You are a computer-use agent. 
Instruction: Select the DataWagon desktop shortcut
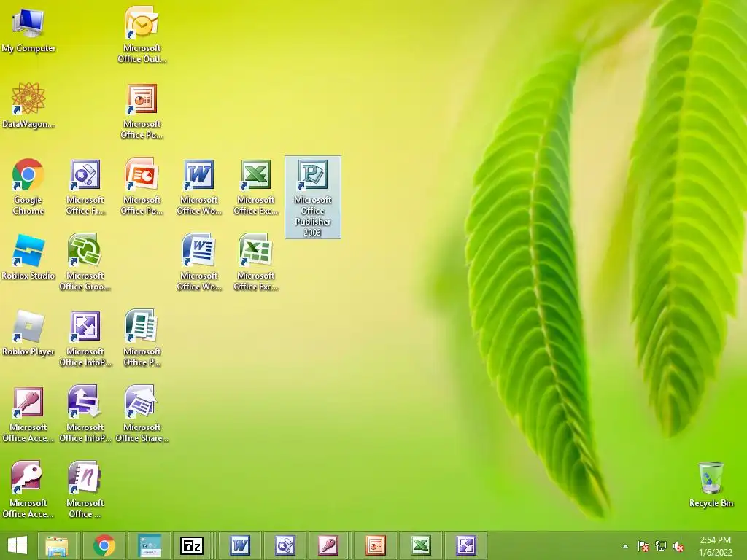pyautogui.click(x=28, y=106)
